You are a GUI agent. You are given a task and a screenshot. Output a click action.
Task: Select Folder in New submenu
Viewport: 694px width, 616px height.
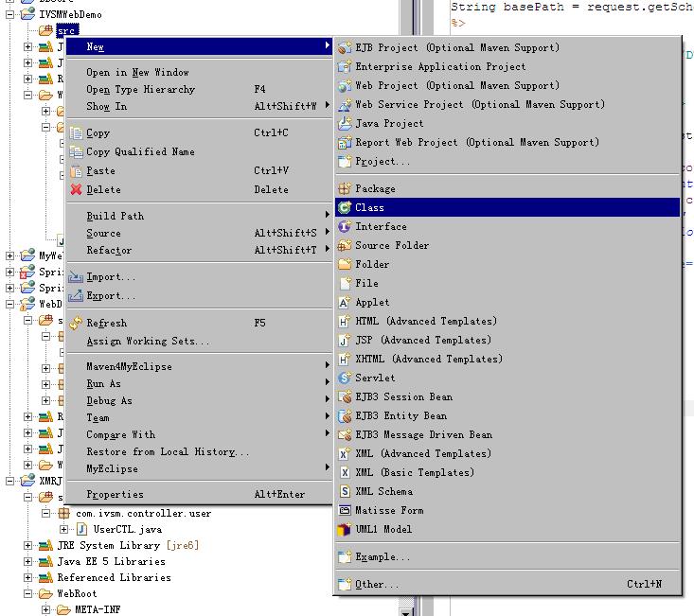507,264
